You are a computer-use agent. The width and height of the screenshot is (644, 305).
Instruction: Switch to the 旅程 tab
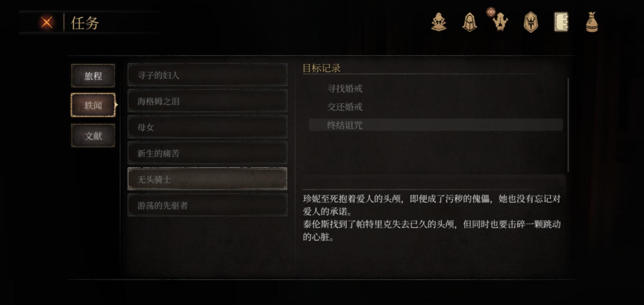[93, 76]
